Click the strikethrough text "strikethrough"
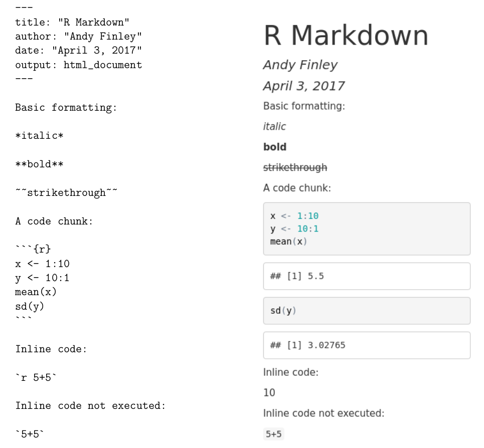 coord(295,167)
